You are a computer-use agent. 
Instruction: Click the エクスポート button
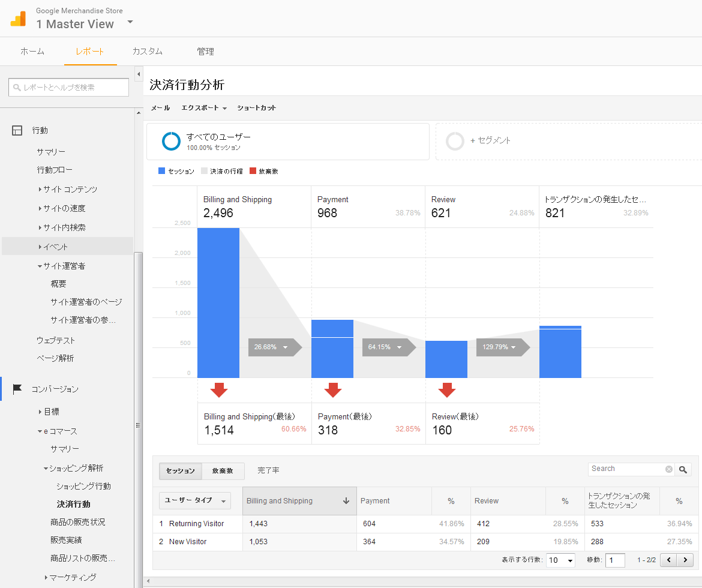pyautogui.click(x=204, y=108)
